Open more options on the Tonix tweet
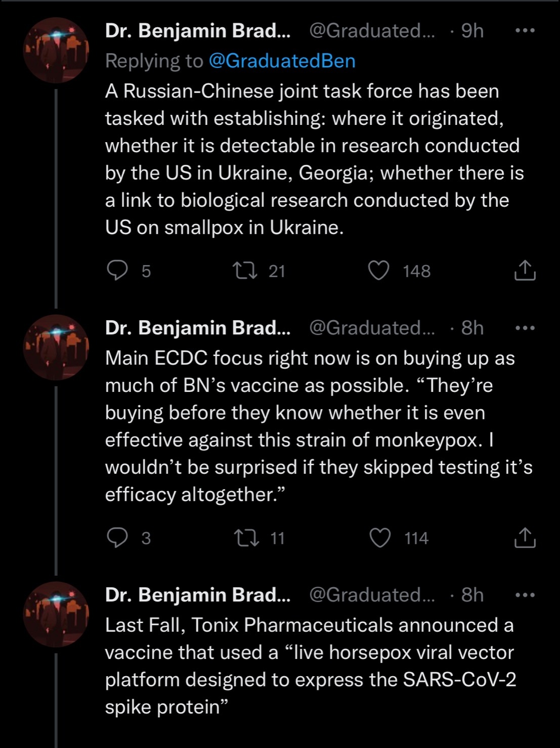The width and height of the screenshot is (560, 748). [x=525, y=595]
